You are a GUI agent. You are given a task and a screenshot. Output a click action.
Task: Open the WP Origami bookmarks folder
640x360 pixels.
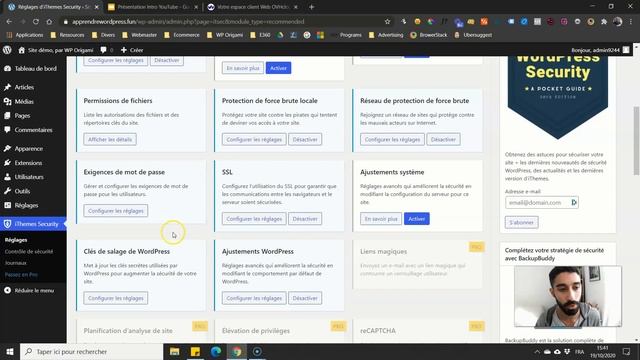[x=225, y=35]
